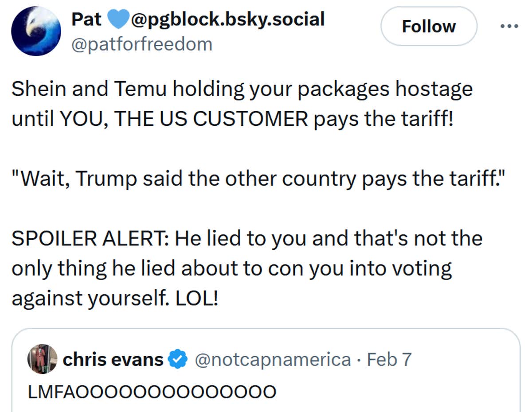
Task: Click the ellipsis icon near the Follow button
Action: pyautogui.click(x=510, y=26)
